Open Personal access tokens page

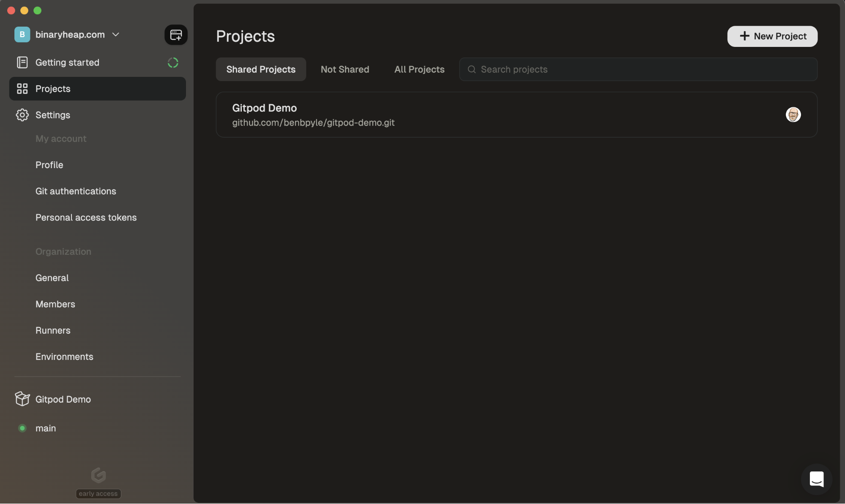pyautogui.click(x=86, y=218)
